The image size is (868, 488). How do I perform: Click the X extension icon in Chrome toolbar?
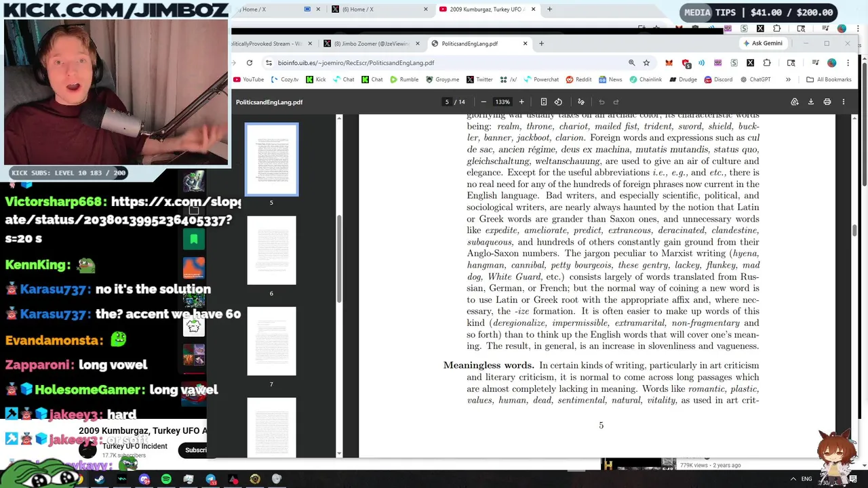click(750, 62)
